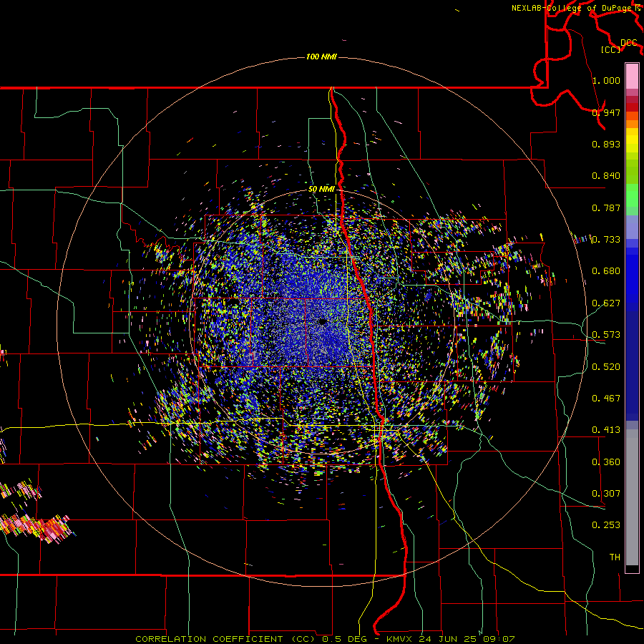Pick the gray color bar segment
The height and width of the screenshot is (644, 644).
click(x=632, y=497)
